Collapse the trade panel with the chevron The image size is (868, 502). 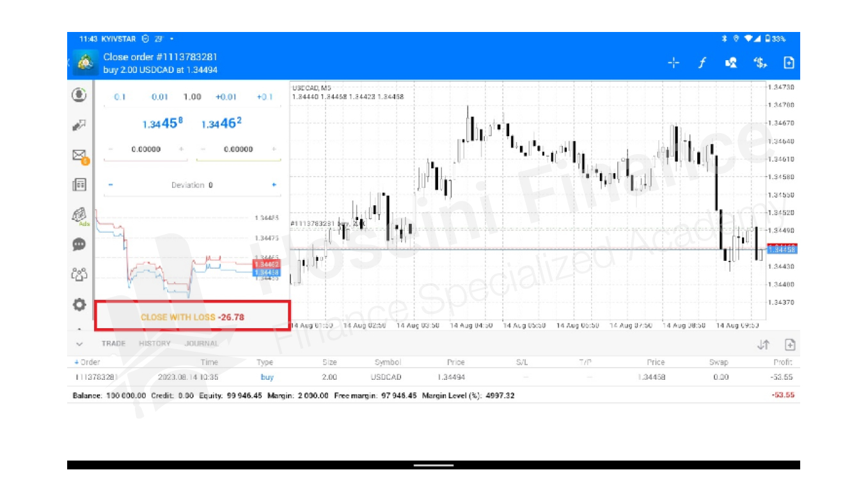(79, 343)
